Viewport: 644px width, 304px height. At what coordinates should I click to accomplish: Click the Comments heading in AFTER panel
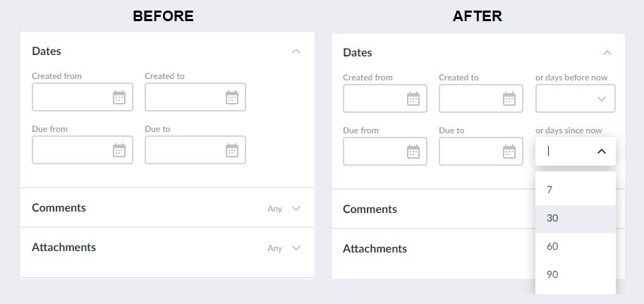click(370, 209)
